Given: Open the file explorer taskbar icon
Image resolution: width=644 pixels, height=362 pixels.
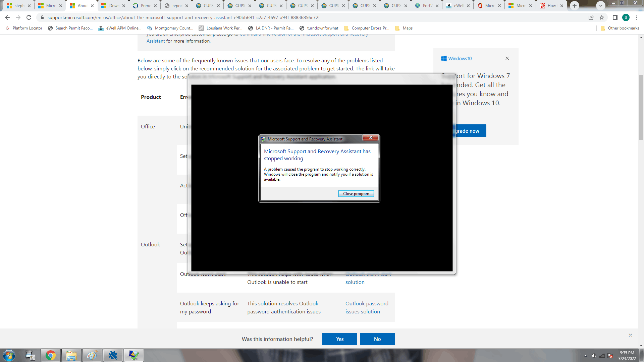Looking at the screenshot, I should coord(71,355).
